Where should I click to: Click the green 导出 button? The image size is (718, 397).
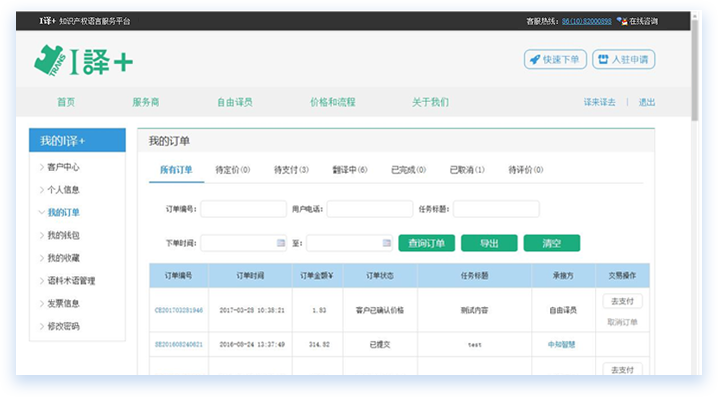tap(489, 243)
